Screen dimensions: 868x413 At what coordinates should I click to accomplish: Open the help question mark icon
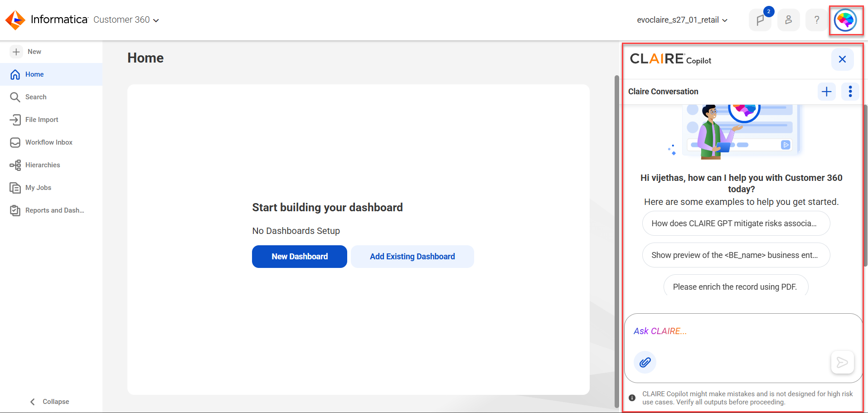(817, 20)
